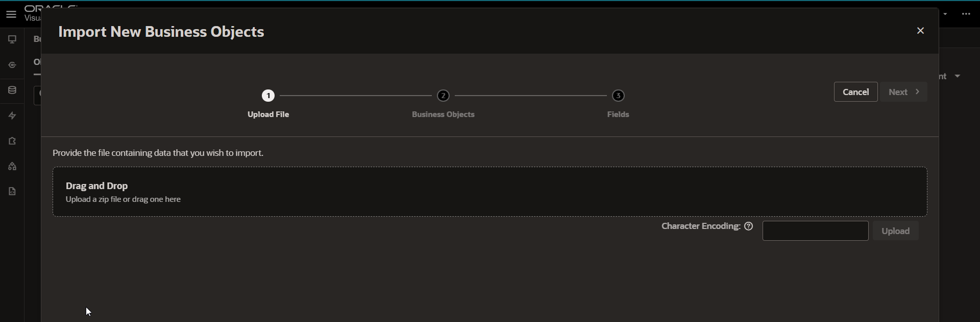The width and height of the screenshot is (980, 322).
Task: Open the Services sidebar icon
Action: tap(12, 65)
